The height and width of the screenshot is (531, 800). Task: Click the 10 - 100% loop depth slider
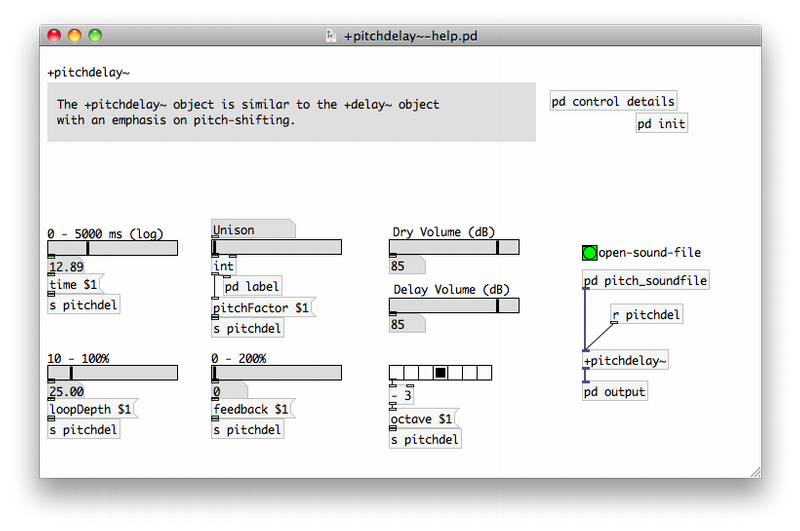[x=113, y=373]
